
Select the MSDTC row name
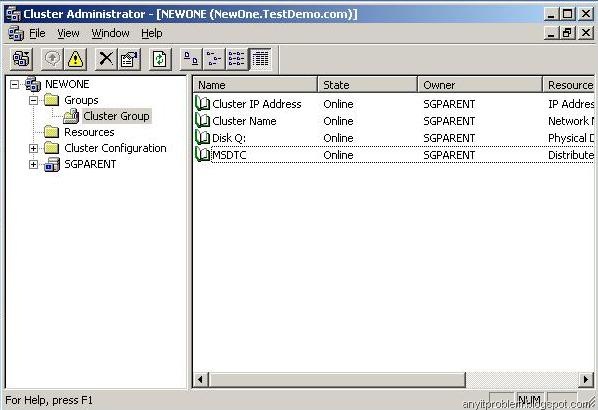[x=229, y=155]
